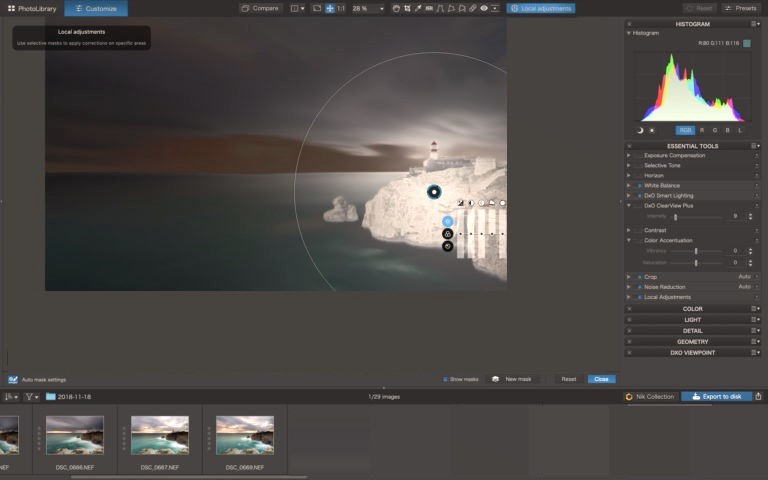
Task: Expand the GEOMETRY palette header
Action: (692, 342)
